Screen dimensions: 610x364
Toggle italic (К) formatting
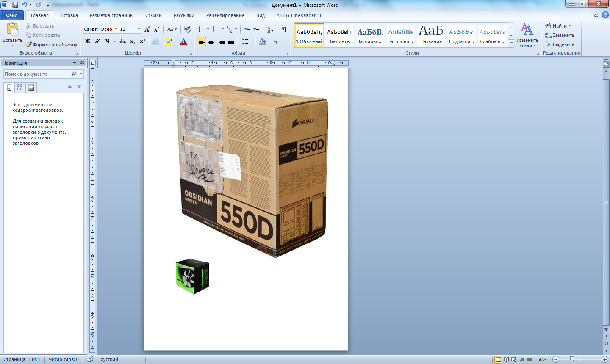pos(97,41)
